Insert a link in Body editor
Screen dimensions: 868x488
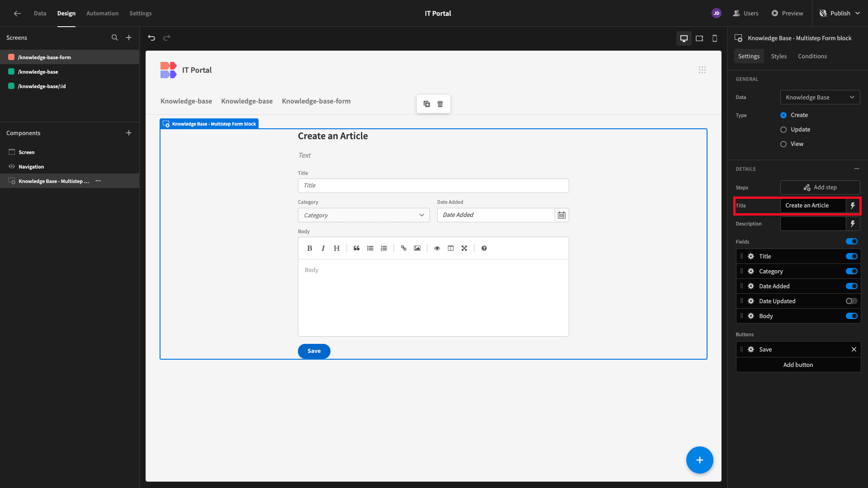404,248
